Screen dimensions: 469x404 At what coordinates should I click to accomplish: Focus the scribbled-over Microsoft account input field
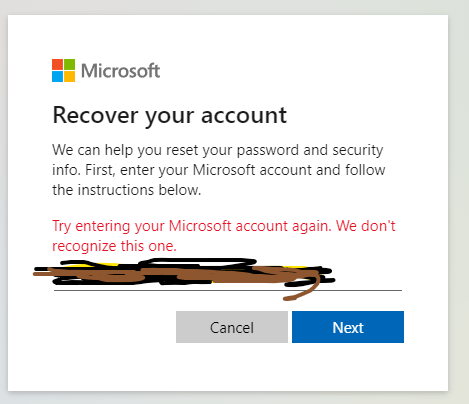pos(228,275)
